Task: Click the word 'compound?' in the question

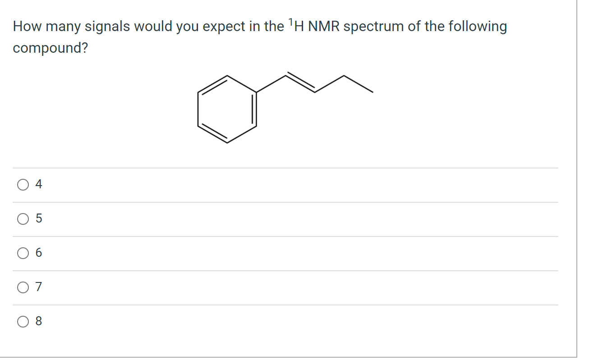Action: pos(50,48)
